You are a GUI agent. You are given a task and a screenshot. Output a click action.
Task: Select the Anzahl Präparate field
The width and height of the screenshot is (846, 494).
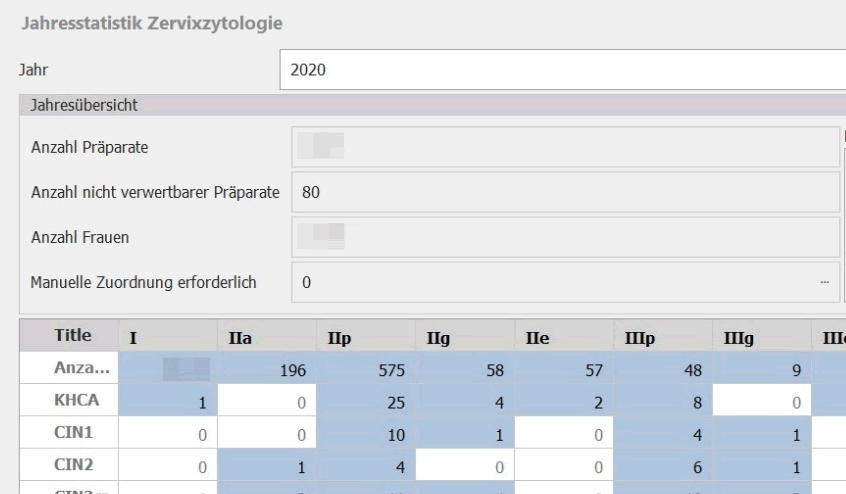pos(565,147)
